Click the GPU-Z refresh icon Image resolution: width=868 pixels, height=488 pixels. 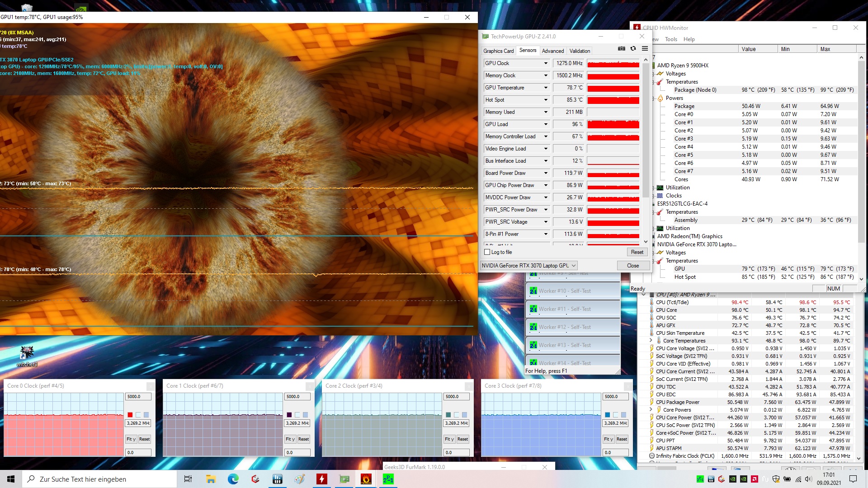pyautogui.click(x=633, y=49)
